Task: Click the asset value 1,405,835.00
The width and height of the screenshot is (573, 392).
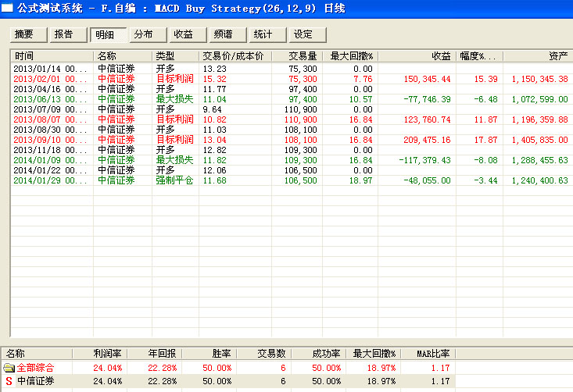Action: click(x=539, y=140)
